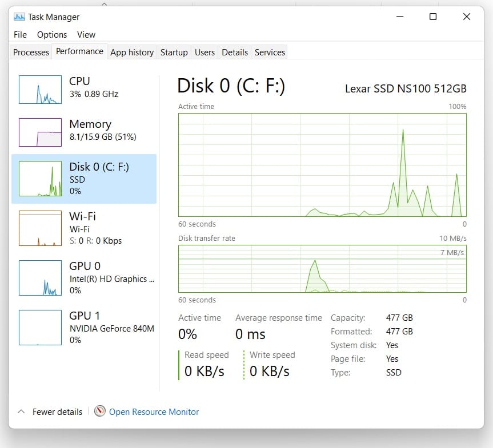Click the 8.1/15.9 GB (51%) memory reading
The image size is (493, 448).
[x=103, y=136]
